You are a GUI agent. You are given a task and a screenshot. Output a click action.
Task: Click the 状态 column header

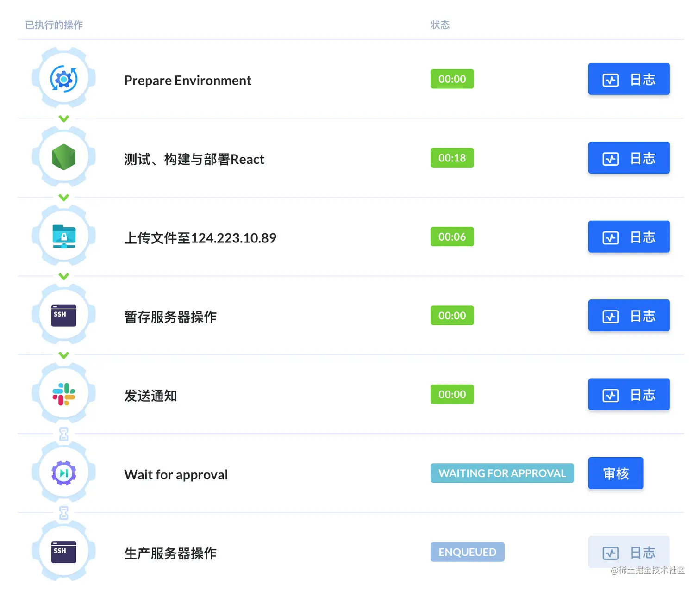[440, 25]
